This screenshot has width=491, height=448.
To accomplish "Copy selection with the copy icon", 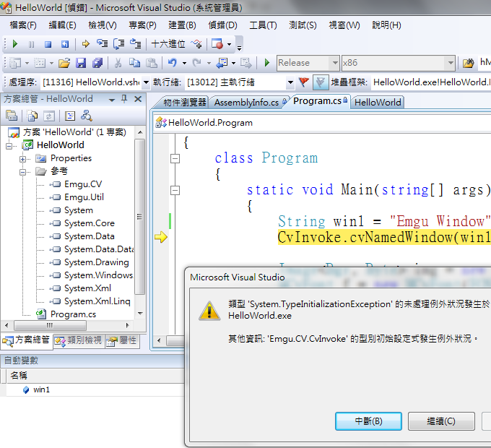I will click(x=134, y=63).
